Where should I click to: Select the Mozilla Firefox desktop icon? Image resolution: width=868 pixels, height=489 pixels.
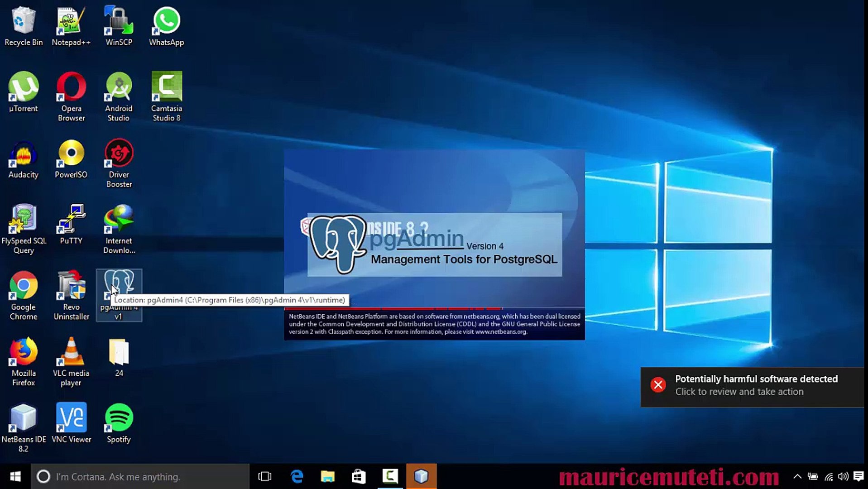point(24,362)
